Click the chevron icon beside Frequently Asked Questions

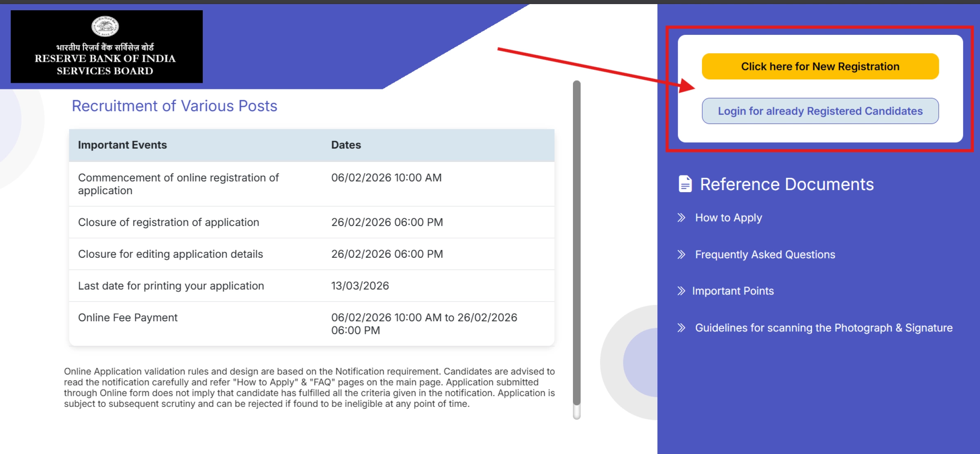682,254
